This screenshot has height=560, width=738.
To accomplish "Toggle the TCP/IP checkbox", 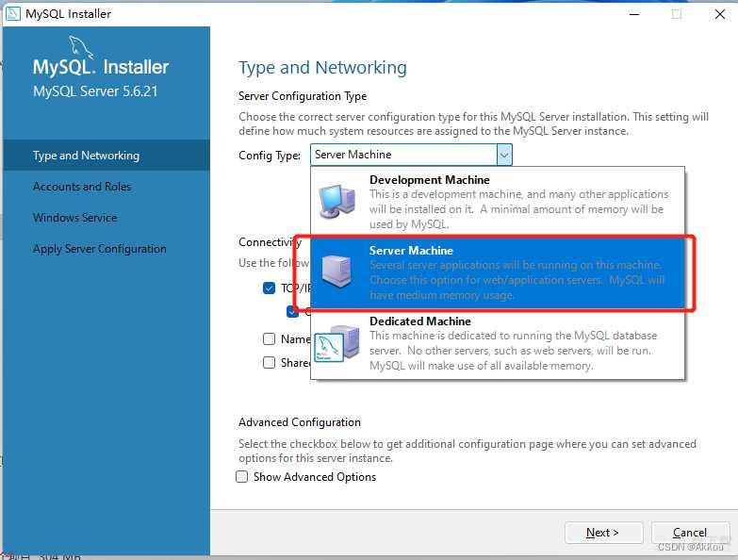I will pos(269,288).
